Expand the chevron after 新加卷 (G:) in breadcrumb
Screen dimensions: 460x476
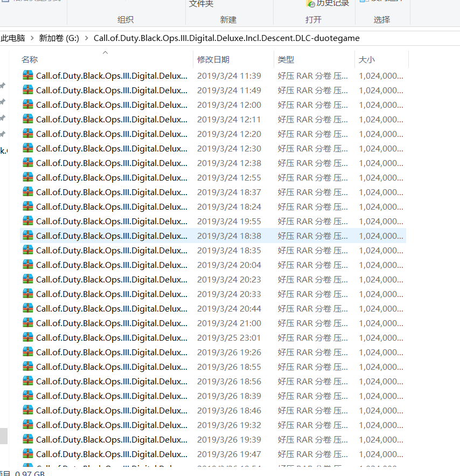tap(87, 38)
